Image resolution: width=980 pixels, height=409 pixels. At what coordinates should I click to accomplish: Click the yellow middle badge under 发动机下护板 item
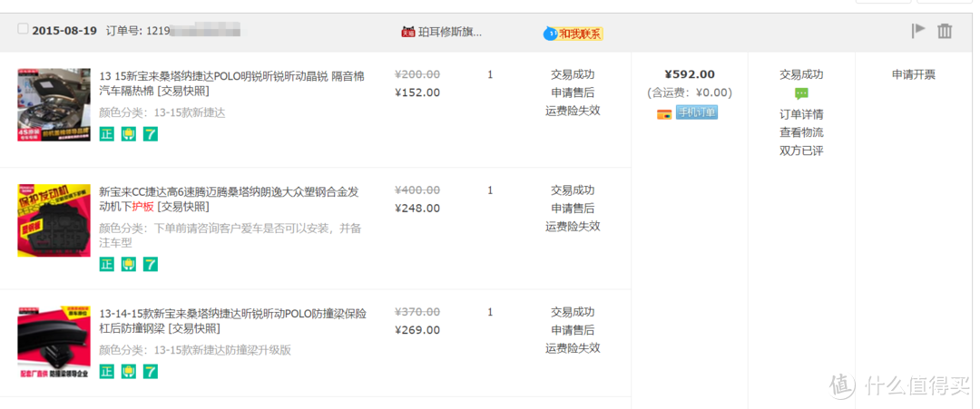[x=129, y=264]
